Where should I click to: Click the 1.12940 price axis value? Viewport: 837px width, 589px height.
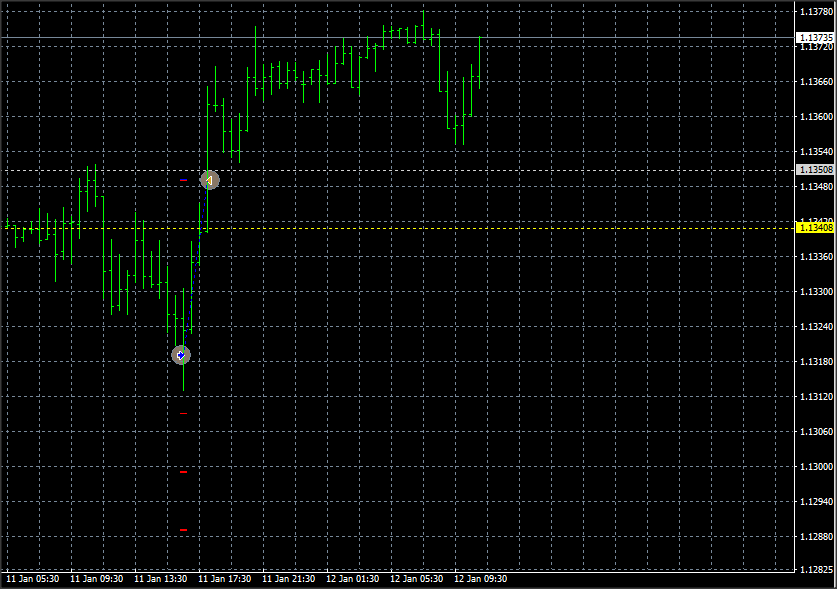tap(816, 501)
